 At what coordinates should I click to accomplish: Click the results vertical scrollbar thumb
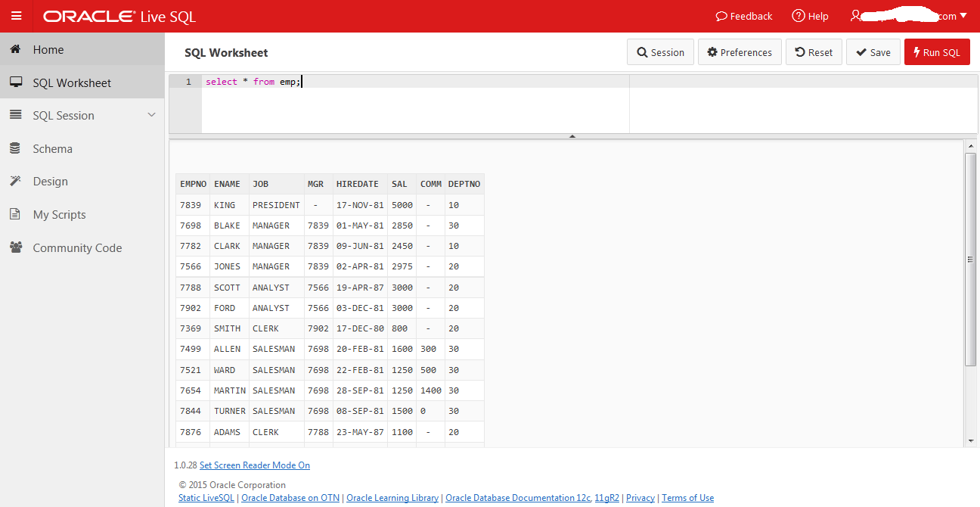pos(971,259)
